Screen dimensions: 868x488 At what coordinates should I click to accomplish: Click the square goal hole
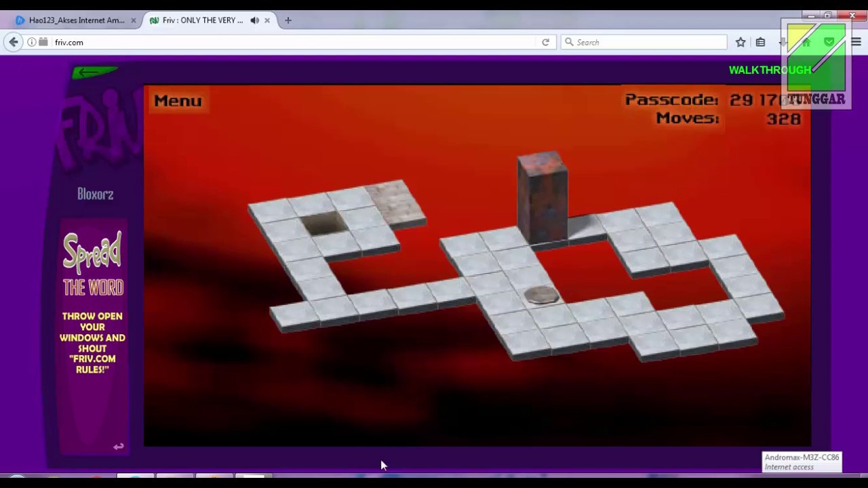click(323, 223)
